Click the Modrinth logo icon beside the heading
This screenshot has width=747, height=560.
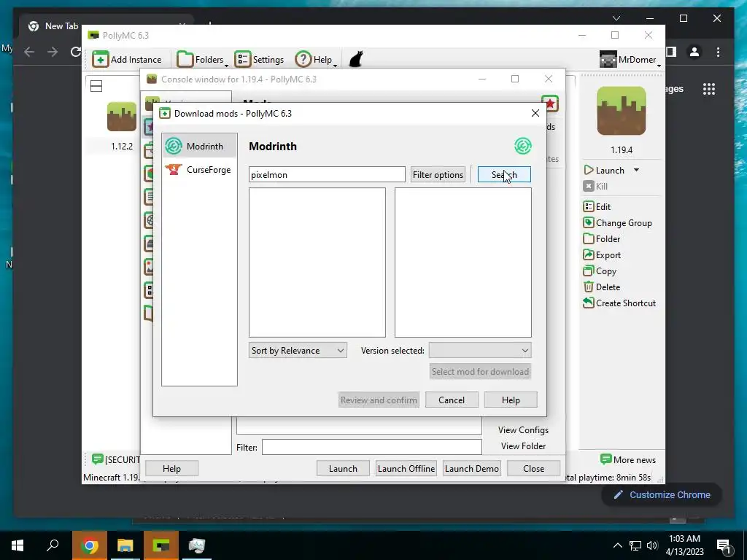click(x=523, y=146)
